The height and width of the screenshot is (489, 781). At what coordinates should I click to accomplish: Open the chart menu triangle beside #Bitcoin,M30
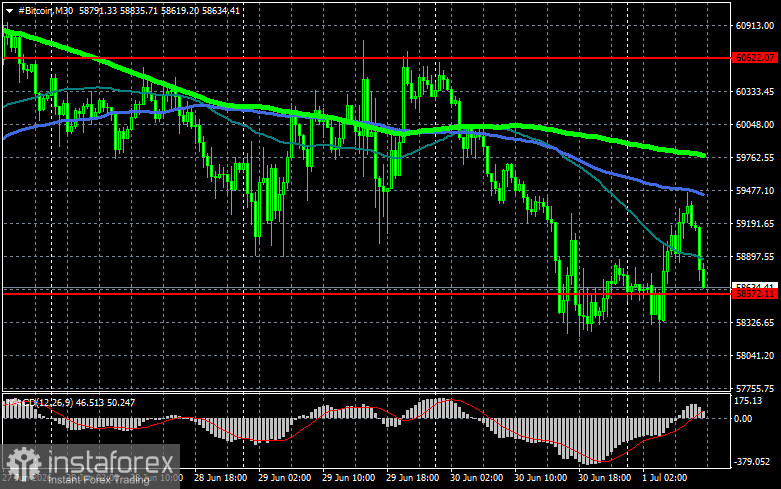pyautogui.click(x=9, y=11)
